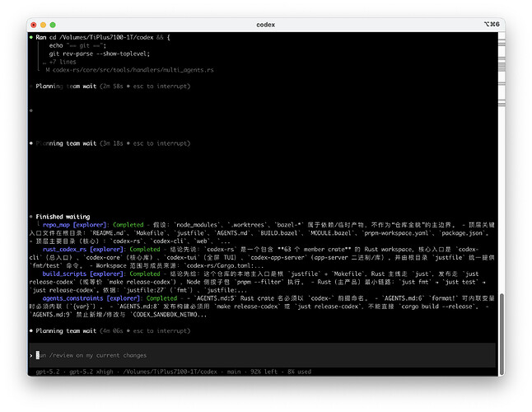Screen dimensions: 532x412
Task: Click 'gpt-5.2 xhigh' in status bar
Action: pos(91,372)
